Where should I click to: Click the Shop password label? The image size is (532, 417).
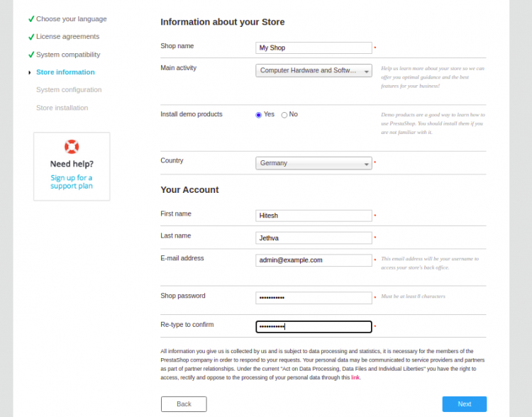[x=183, y=296]
